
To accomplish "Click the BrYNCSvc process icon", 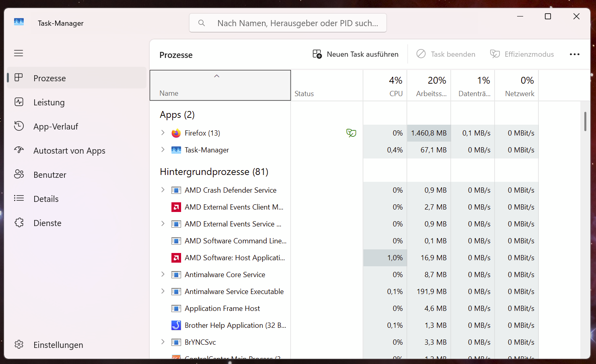I will 176,342.
